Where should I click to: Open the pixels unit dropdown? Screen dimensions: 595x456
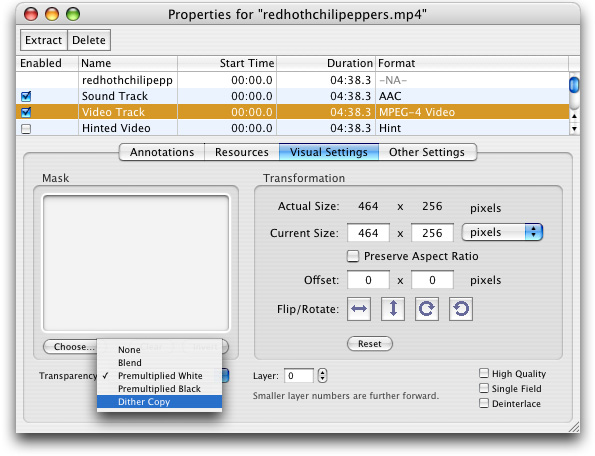[502, 232]
